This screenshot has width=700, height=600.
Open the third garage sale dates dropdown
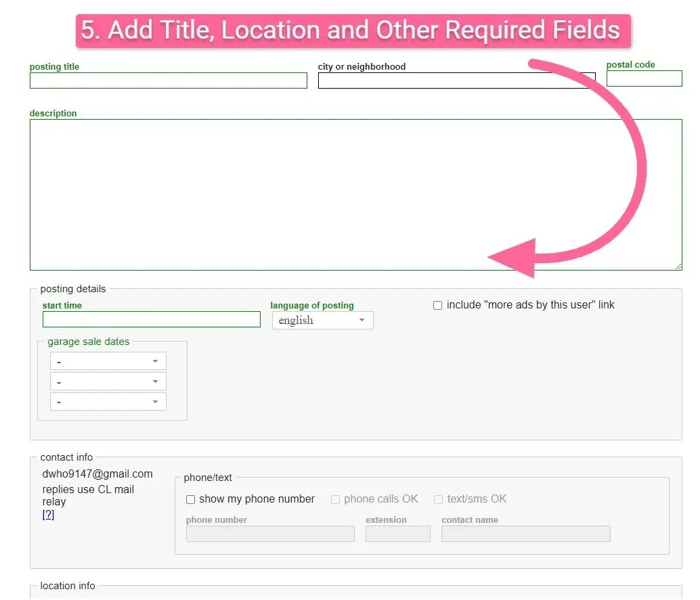click(108, 402)
